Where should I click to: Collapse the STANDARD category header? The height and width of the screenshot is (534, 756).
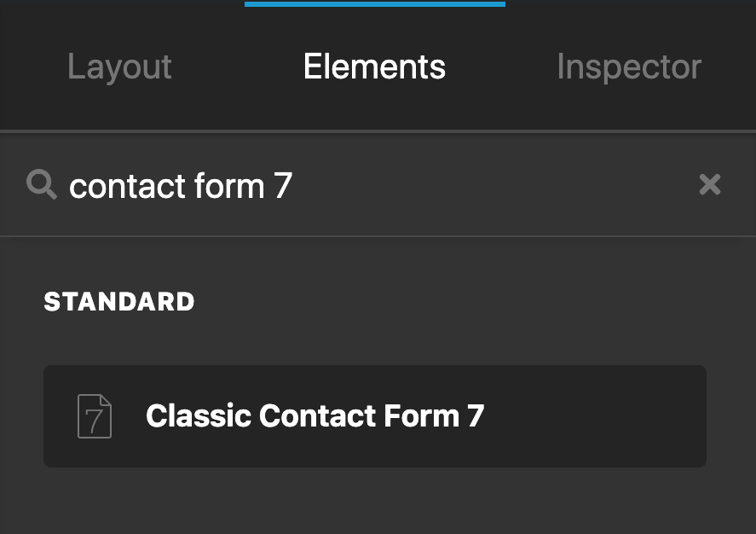click(x=119, y=301)
